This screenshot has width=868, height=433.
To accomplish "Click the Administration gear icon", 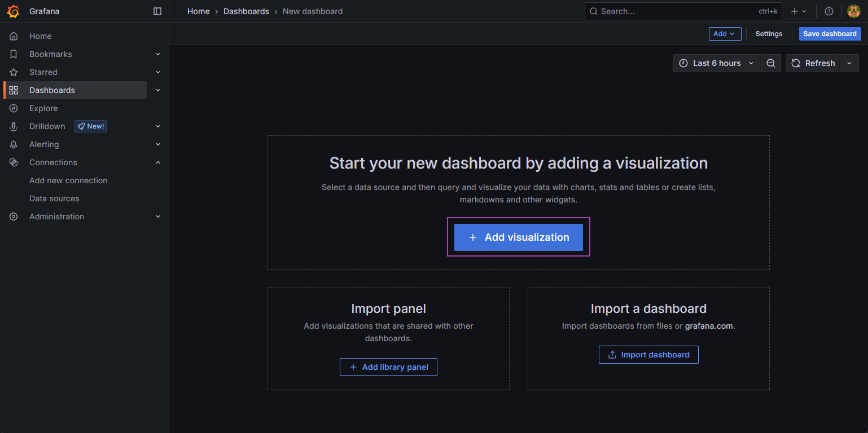I will (x=14, y=216).
